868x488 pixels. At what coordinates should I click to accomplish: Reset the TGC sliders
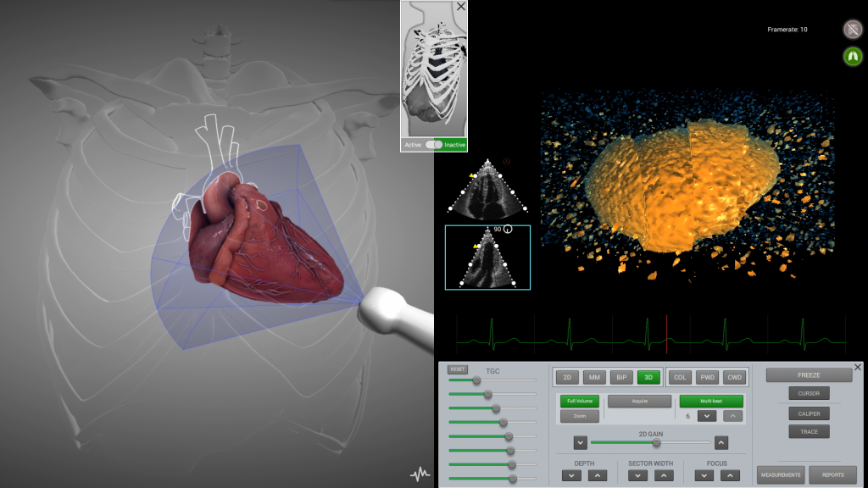457,369
